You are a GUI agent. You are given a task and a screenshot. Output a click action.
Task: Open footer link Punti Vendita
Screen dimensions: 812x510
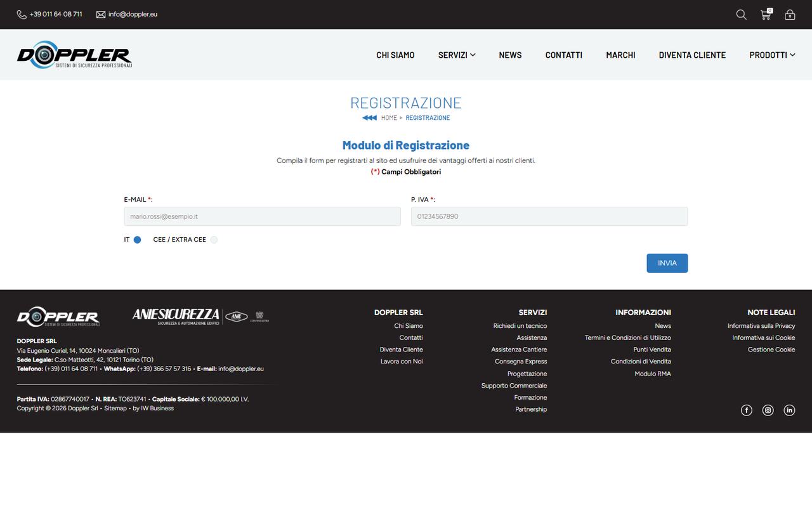tap(652, 350)
